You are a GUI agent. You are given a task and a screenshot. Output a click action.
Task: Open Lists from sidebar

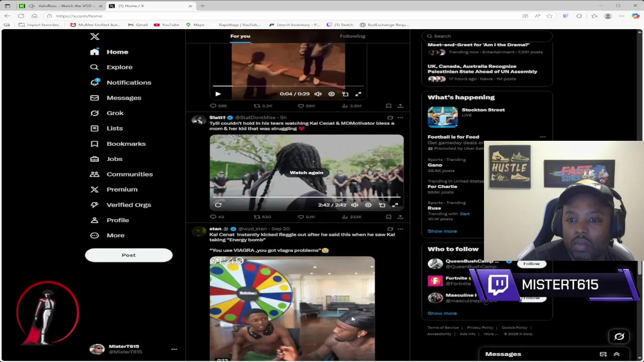(106, 128)
